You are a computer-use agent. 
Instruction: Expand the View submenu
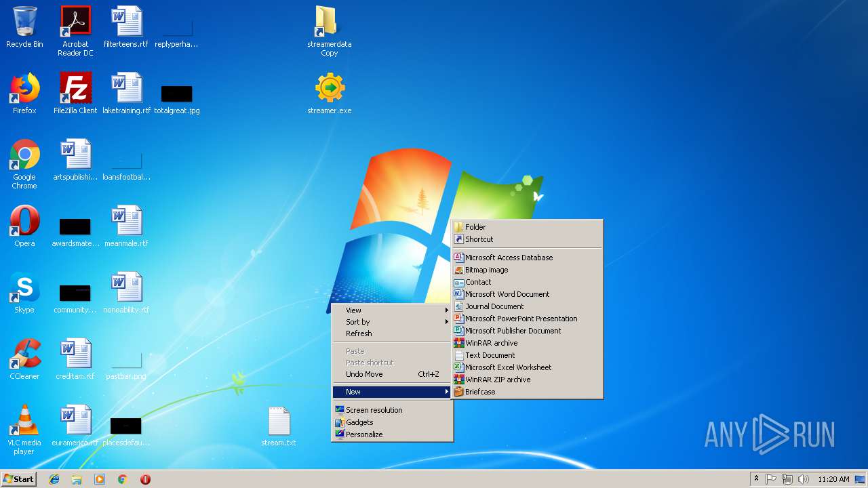[392, 310]
